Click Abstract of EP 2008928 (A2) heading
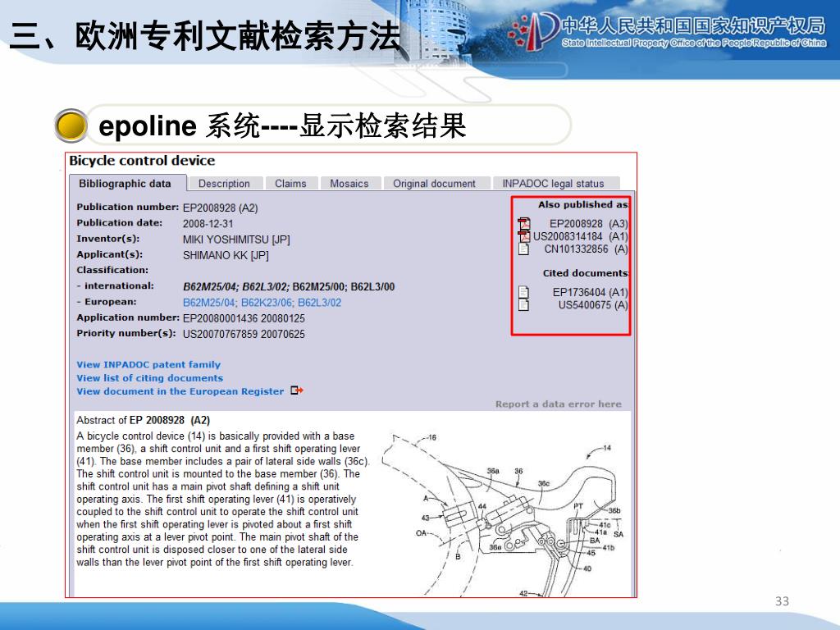This screenshot has width=840, height=630. [x=143, y=420]
